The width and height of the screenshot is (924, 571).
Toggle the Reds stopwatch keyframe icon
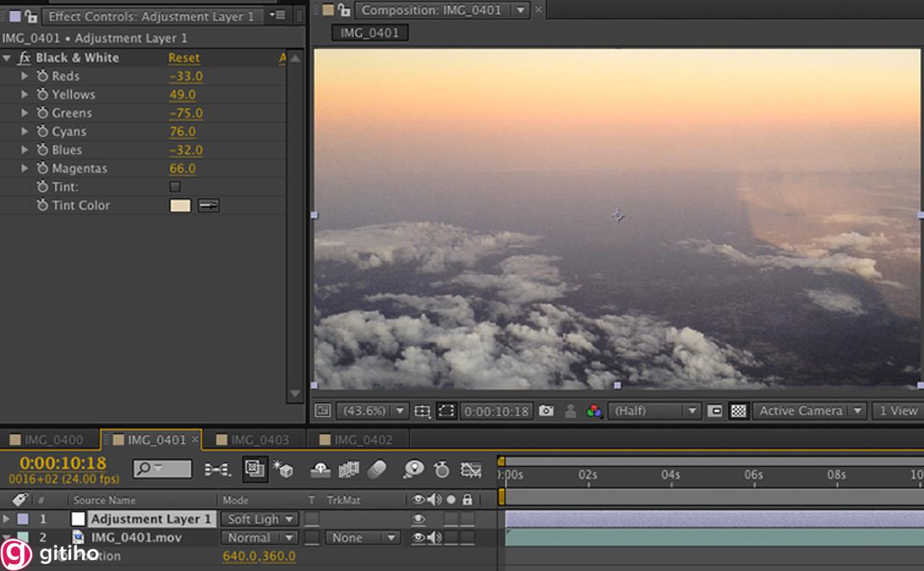(x=42, y=76)
